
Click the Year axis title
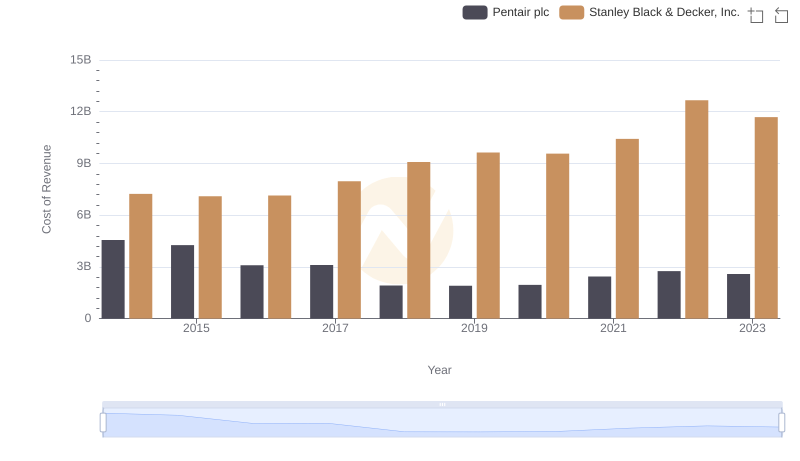click(x=439, y=370)
